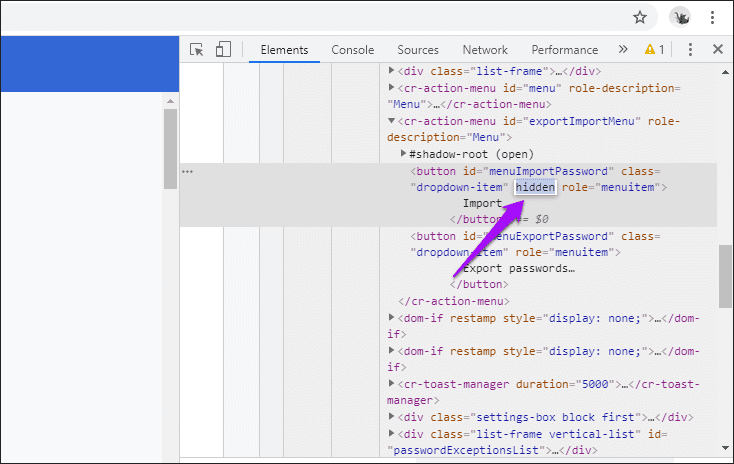The image size is (734, 464).
Task: Close the DevTools panel
Action: (718, 49)
